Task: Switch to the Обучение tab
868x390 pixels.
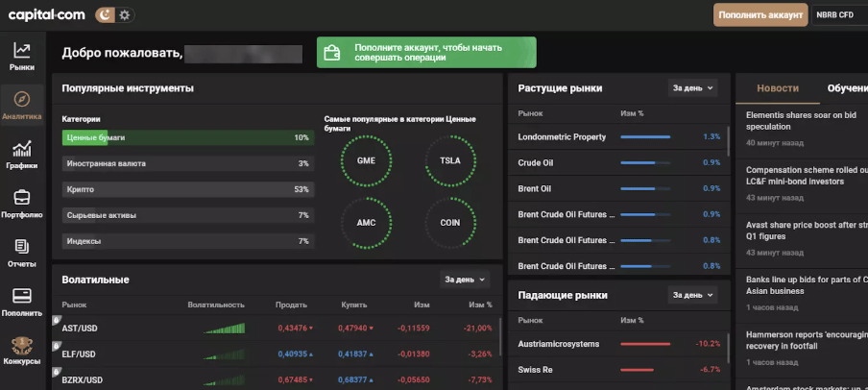Action: point(847,88)
